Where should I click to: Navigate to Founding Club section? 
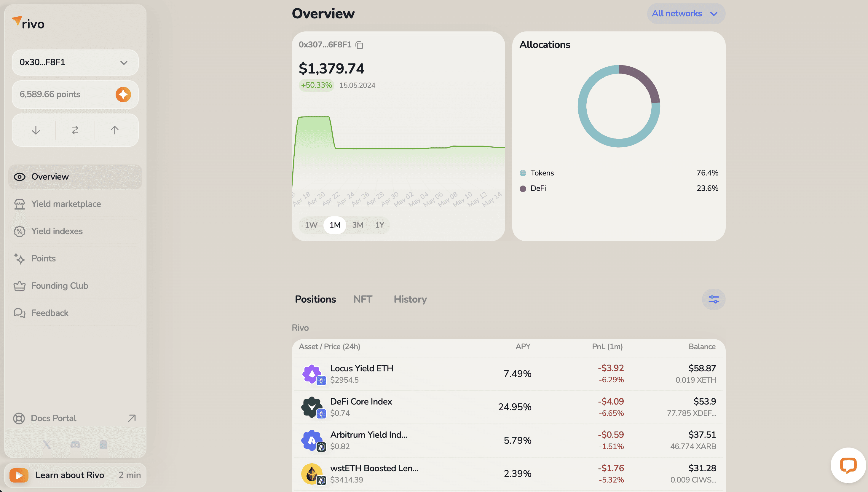click(59, 285)
